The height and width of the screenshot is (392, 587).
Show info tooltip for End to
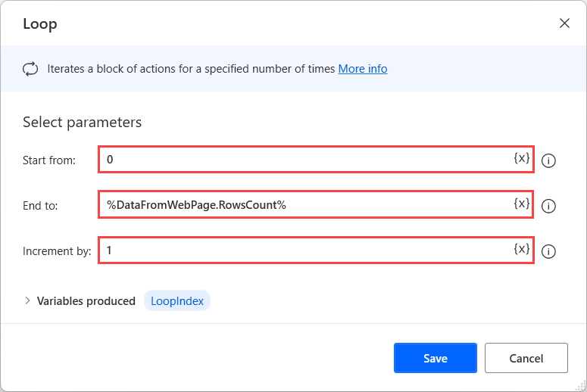[x=550, y=206]
